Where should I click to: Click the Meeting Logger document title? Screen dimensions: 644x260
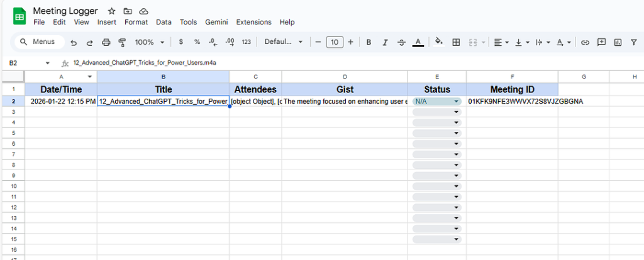[x=65, y=11]
